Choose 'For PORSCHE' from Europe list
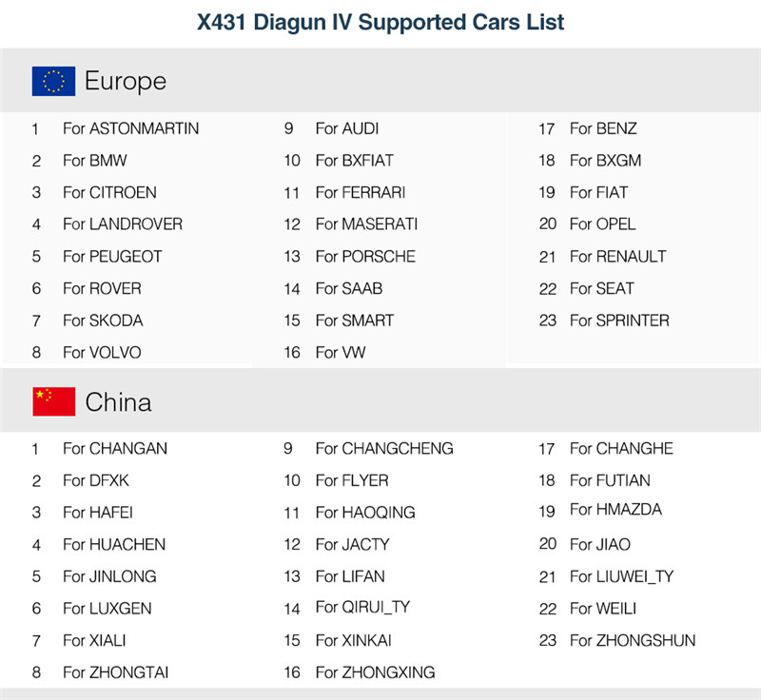This screenshot has height=700, width=761. 365,256
